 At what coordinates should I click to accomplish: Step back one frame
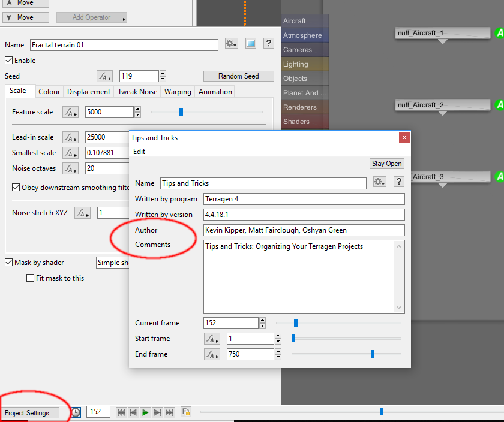point(133,412)
